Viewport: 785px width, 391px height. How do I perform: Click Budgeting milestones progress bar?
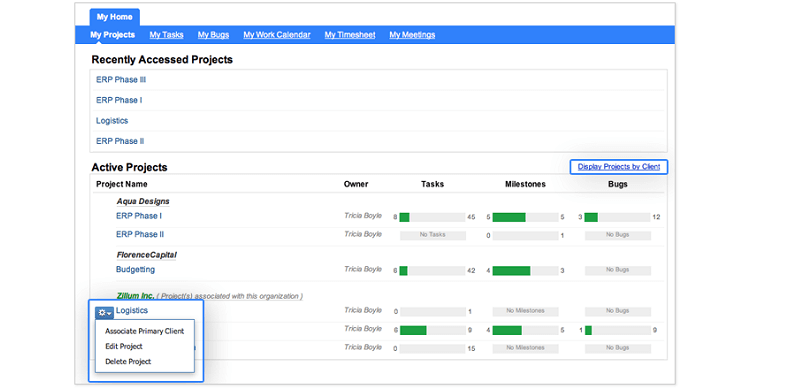coord(525,271)
